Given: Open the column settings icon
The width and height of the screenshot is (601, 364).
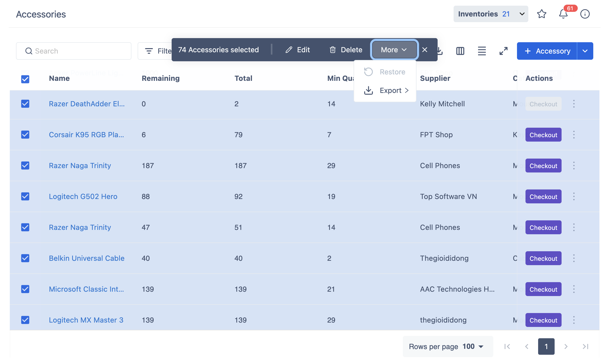Looking at the screenshot, I should 460,51.
